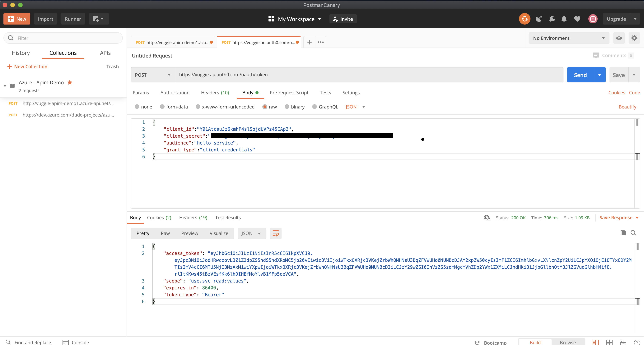Open the Pre-request Script tab

tap(289, 93)
